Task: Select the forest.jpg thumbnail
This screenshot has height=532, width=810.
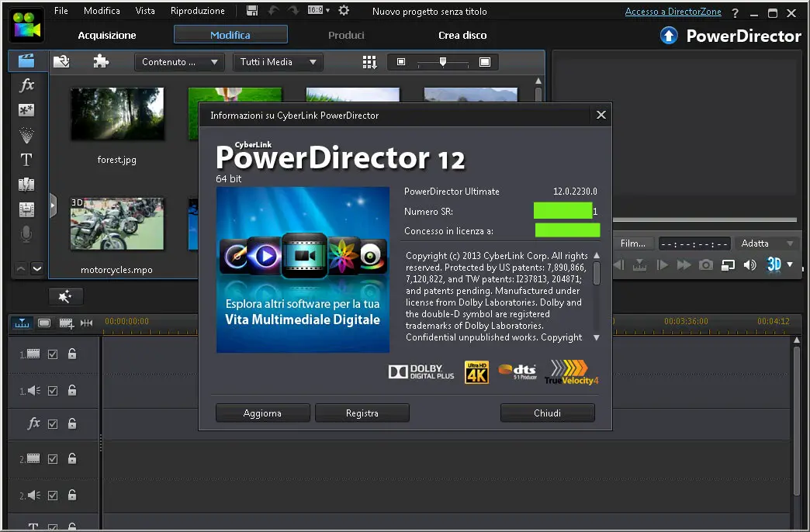Action: [117, 114]
